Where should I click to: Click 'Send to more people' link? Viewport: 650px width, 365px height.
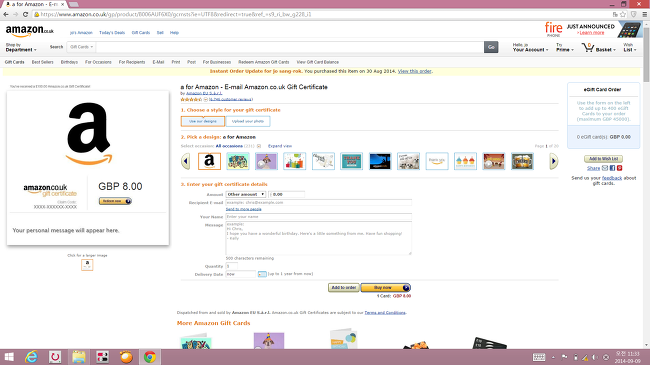(x=243, y=209)
